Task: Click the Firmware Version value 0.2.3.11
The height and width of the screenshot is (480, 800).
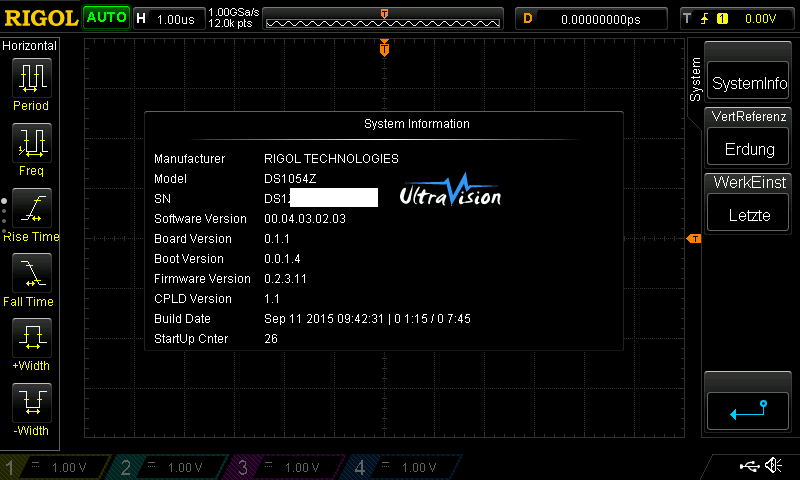Action: tap(285, 279)
